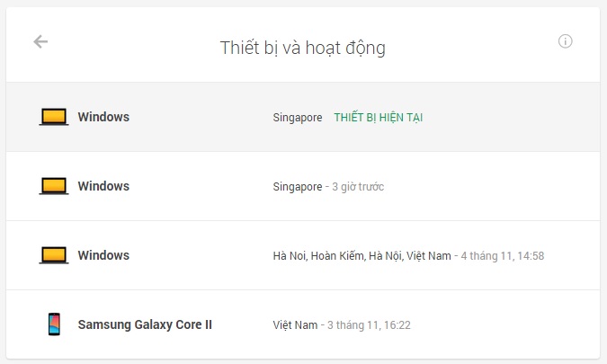Go back using the left arrow
This screenshot has height=364, width=607.
[40, 42]
